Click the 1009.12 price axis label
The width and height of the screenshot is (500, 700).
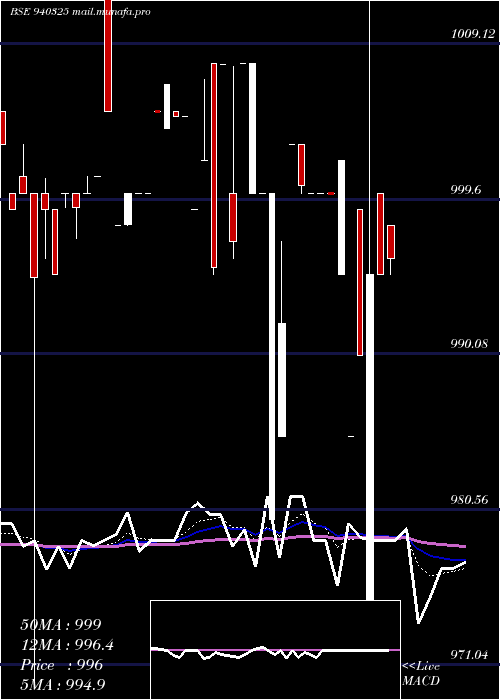473,33
